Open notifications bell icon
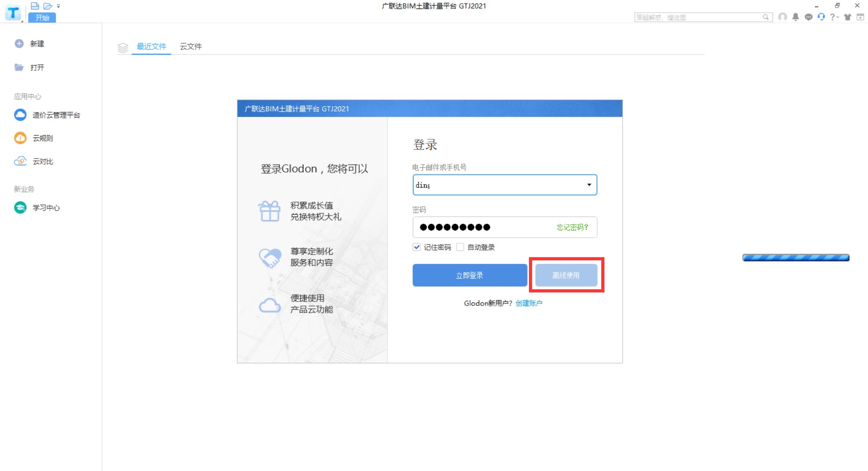The height and width of the screenshot is (471, 868). 796,17
